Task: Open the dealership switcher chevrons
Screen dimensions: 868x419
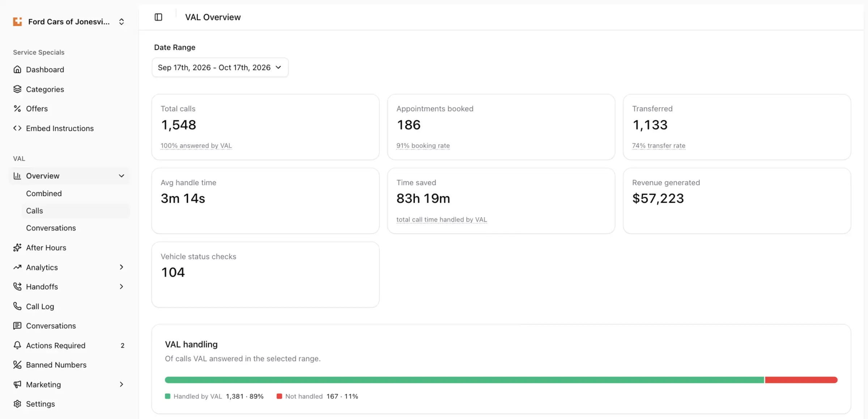Action: coord(122,22)
